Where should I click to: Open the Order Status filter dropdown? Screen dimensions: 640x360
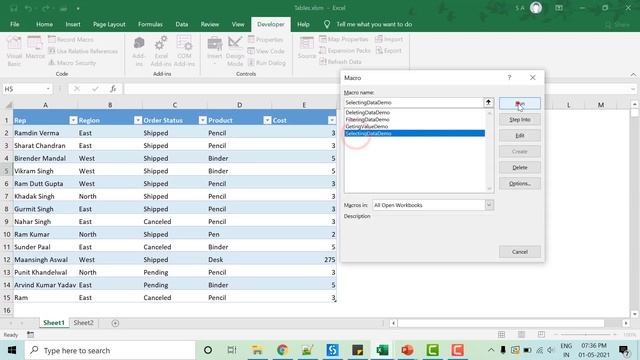coord(202,120)
